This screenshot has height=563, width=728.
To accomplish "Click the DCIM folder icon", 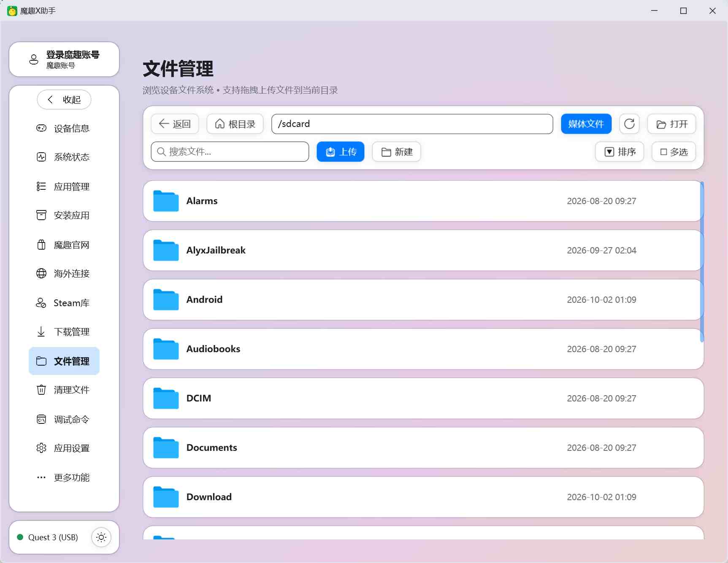I will (x=166, y=398).
